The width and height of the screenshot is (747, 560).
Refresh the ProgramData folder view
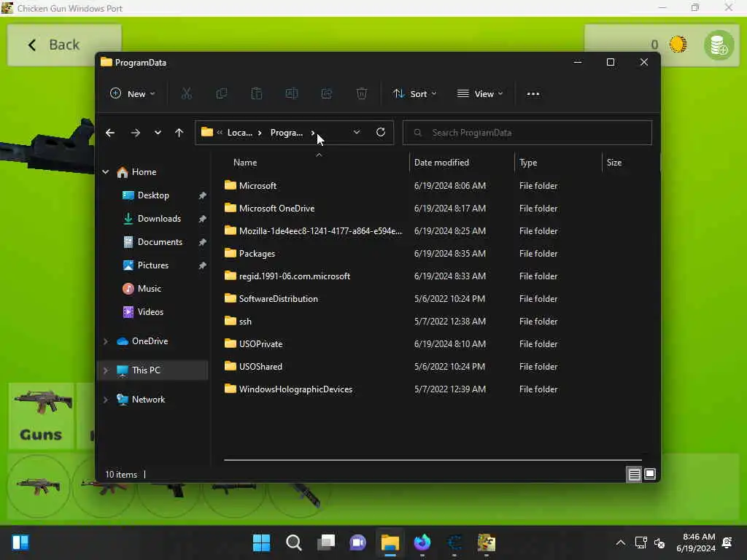click(381, 133)
